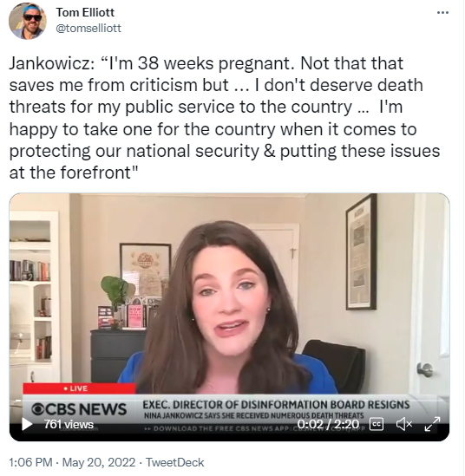Click the May 20, 2022 date
This screenshot has height=476, width=465.
click(99, 462)
